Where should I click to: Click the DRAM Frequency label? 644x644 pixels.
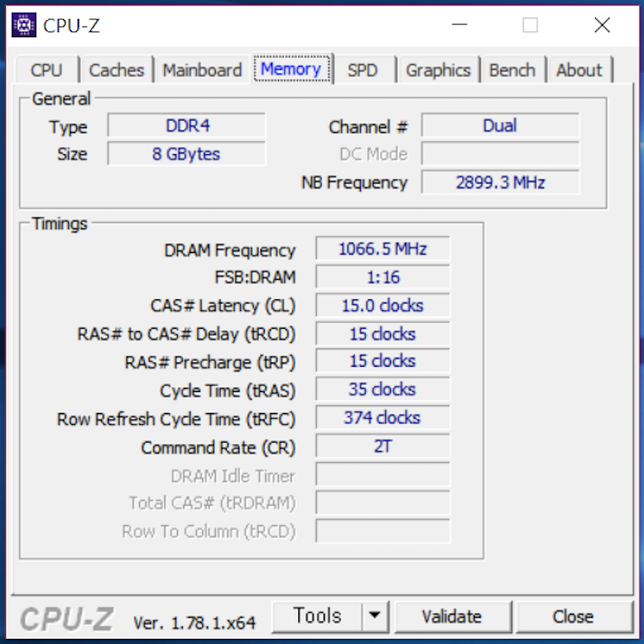point(229,250)
